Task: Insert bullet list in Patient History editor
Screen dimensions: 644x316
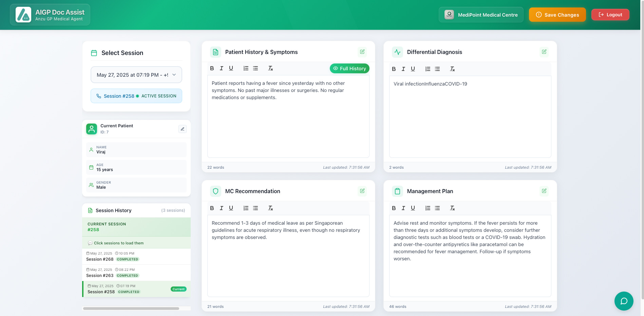Action: pos(255,68)
